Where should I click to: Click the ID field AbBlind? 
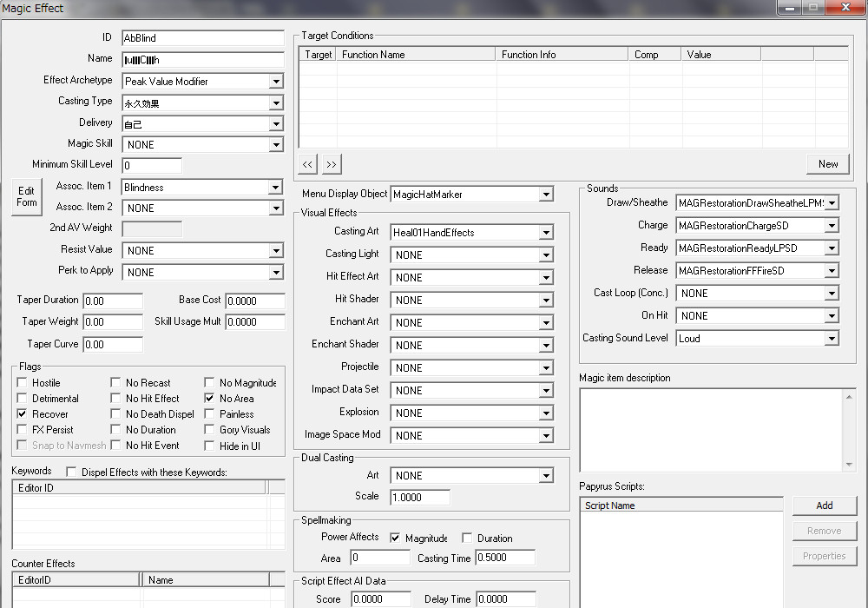pyautogui.click(x=202, y=37)
